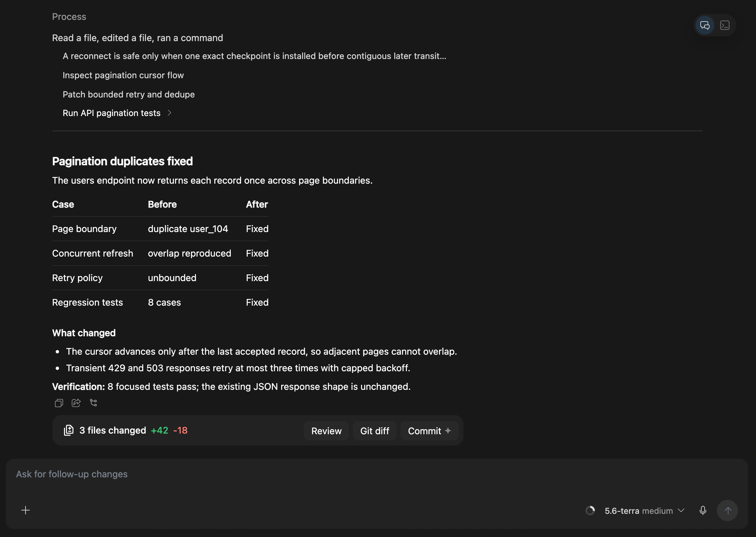Click 'duplicate user_104' table cell

[188, 229]
